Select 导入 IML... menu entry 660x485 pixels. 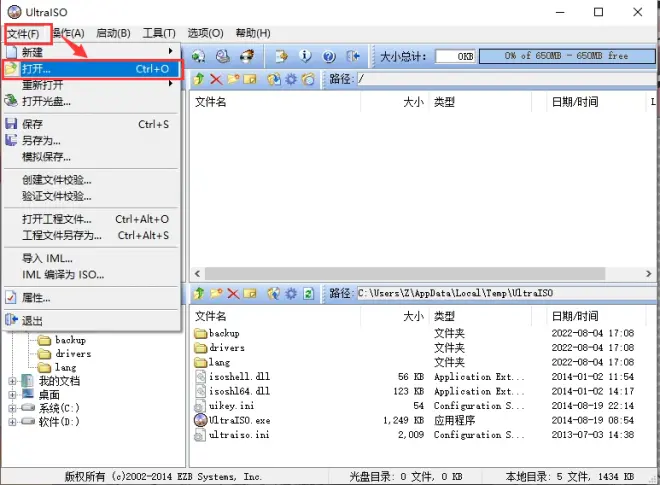[x=92, y=258]
